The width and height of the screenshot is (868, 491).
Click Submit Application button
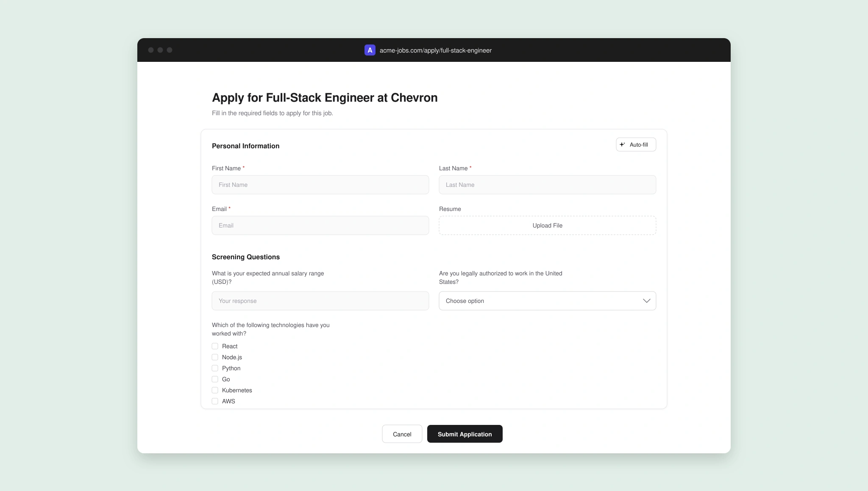pyautogui.click(x=465, y=434)
